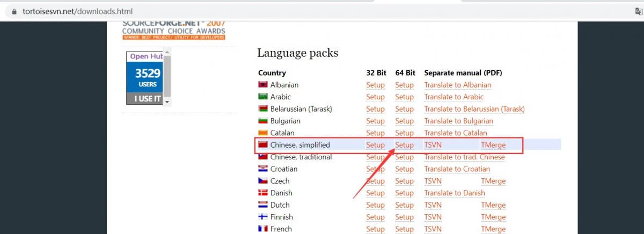Click the Finnish flag icon
Screen dimensions: 644x234
click(x=263, y=217)
